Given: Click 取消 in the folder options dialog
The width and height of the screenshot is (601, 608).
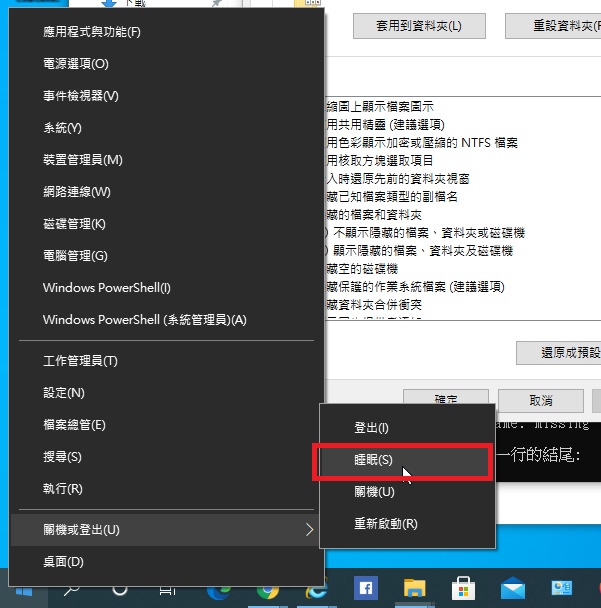Looking at the screenshot, I should [541, 401].
